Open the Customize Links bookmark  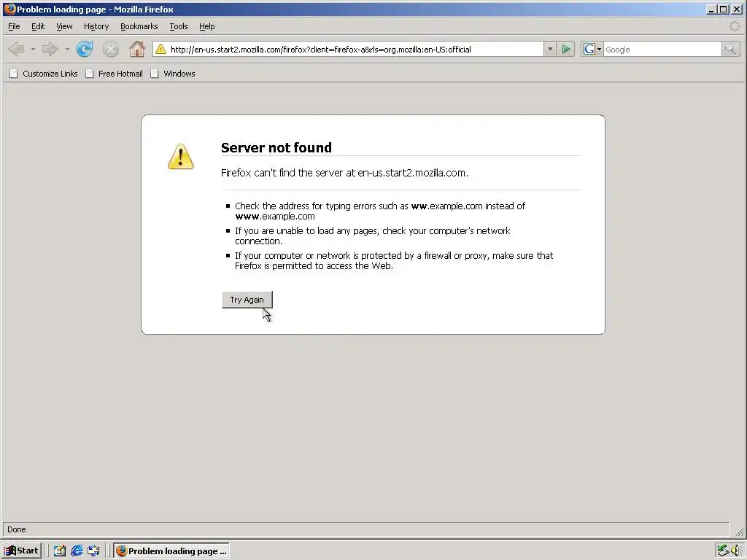[x=44, y=74]
